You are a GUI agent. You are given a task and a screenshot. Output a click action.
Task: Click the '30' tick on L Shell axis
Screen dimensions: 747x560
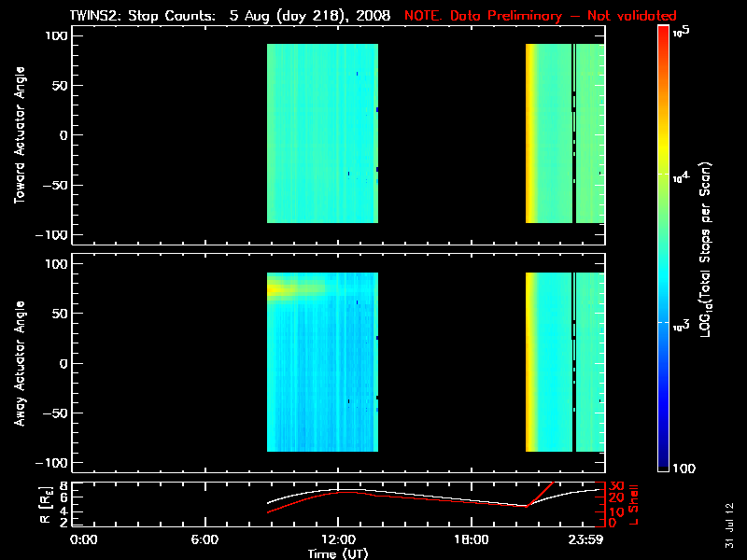click(616, 486)
